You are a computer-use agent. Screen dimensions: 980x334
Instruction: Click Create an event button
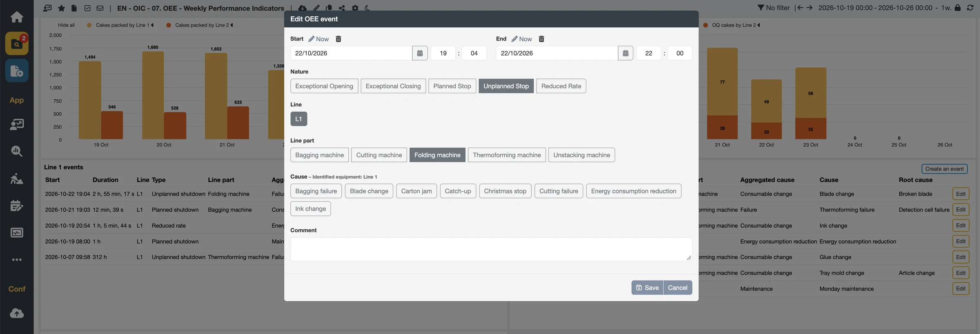[944, 169]
